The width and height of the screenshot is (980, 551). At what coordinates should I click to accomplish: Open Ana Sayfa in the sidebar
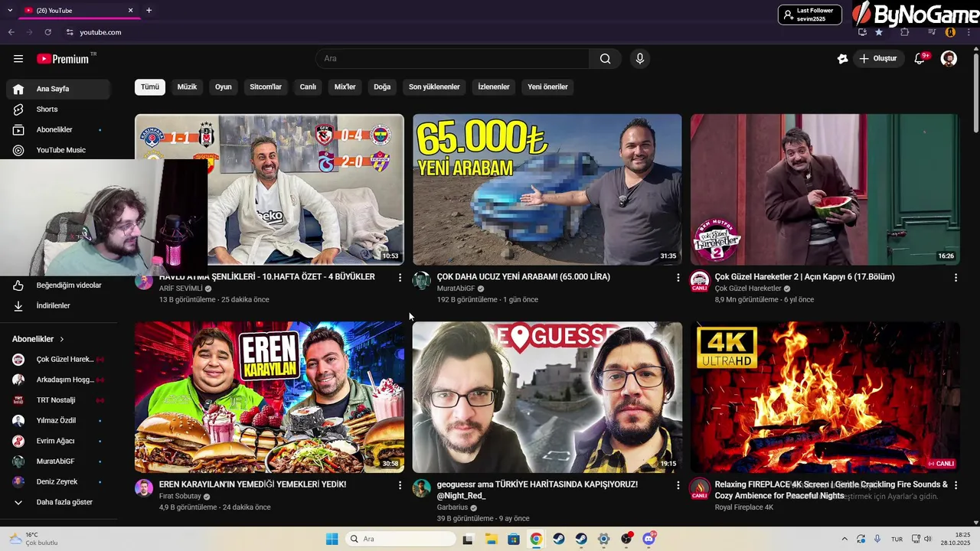58,89
